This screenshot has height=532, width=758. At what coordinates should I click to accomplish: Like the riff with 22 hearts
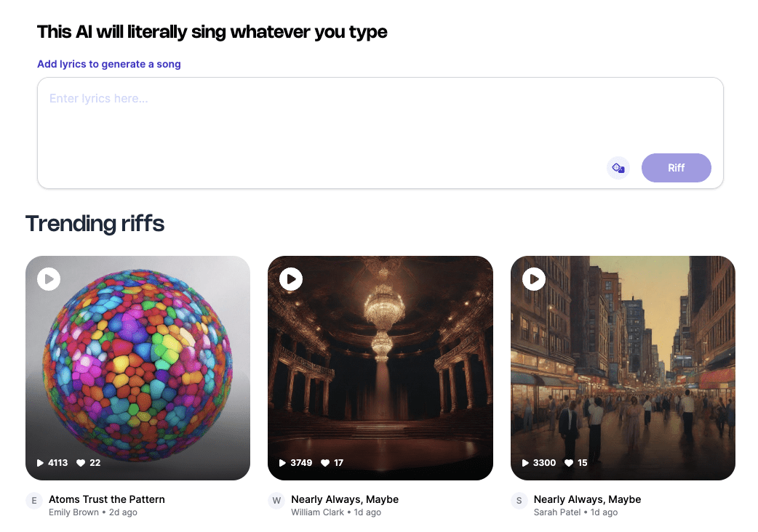pos(81,463)
